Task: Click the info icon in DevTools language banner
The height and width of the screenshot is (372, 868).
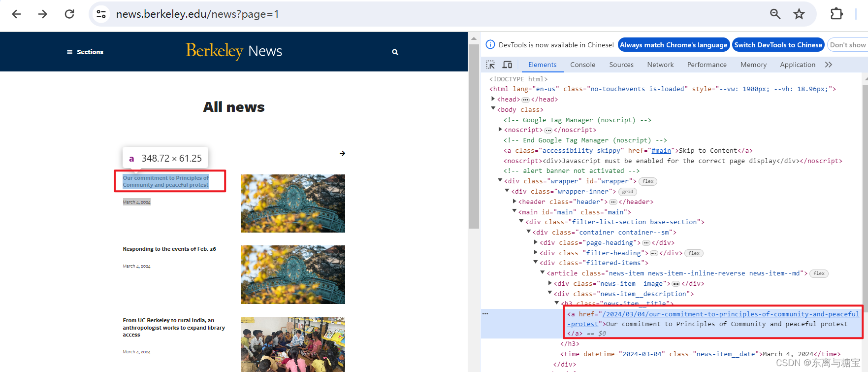Action: tap(490, 44)
